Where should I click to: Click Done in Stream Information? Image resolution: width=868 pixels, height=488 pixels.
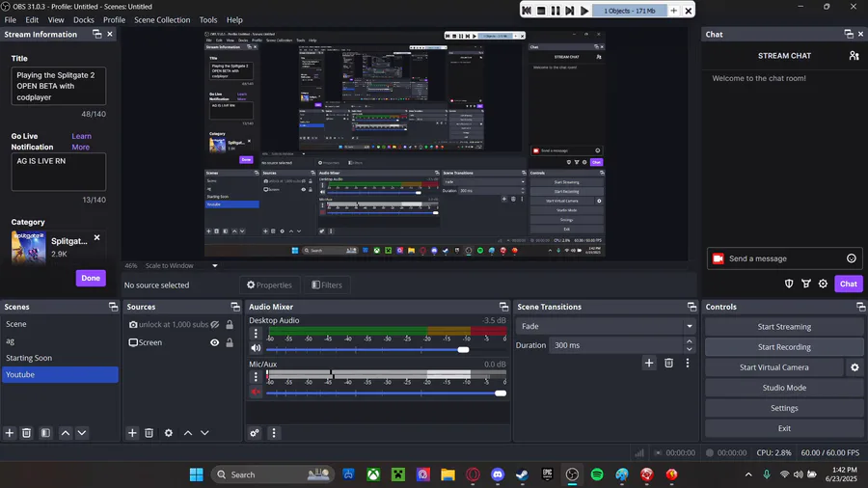[91, 278]
